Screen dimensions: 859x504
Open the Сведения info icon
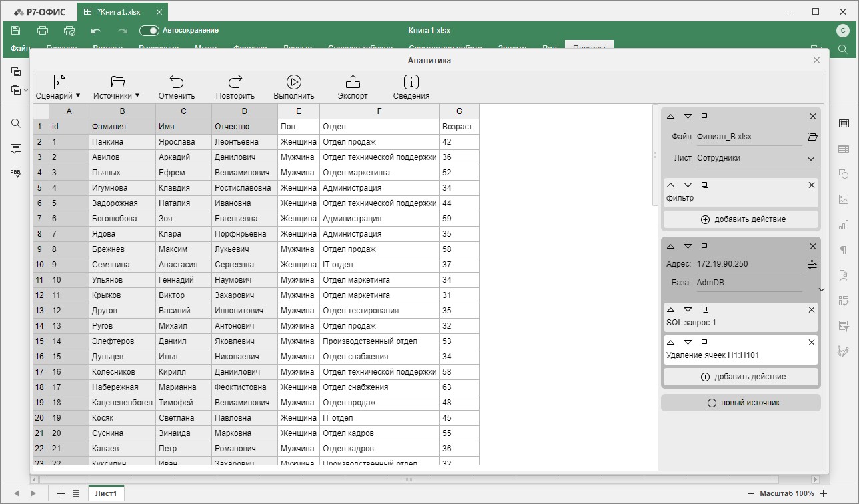tap(411, 82)
